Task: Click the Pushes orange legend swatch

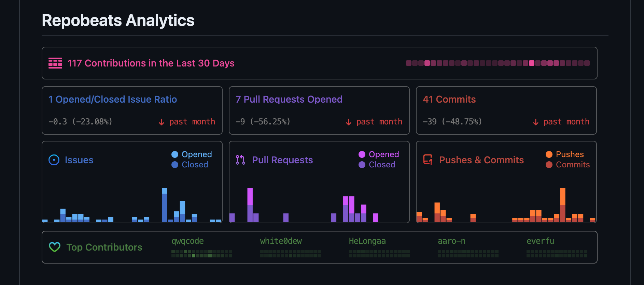Action: pos(549,154)
